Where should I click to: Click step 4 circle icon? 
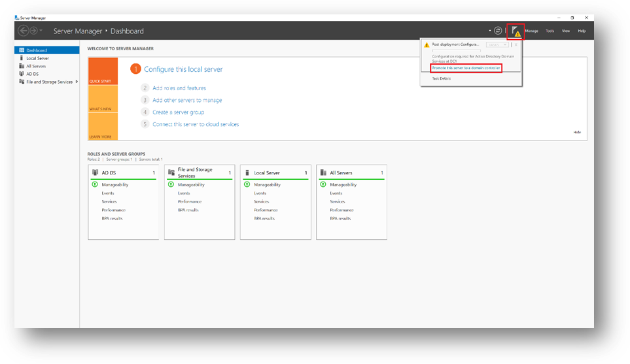[145, 112]
